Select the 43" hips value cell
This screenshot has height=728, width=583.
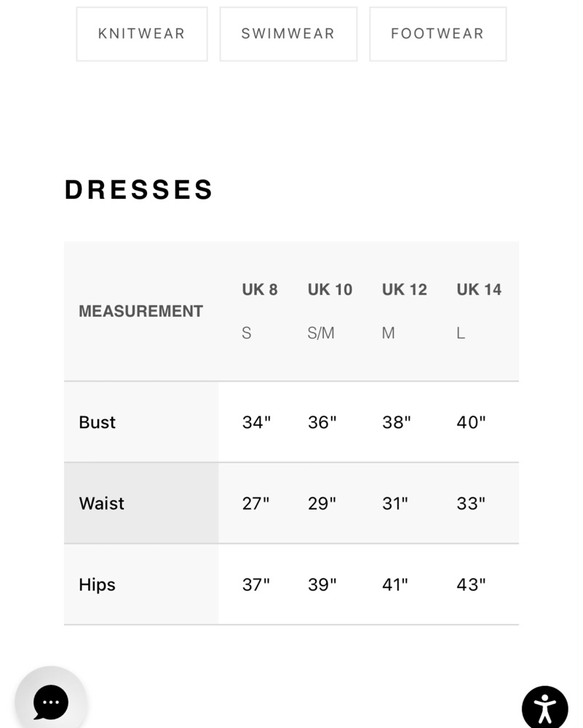(471, 585)
